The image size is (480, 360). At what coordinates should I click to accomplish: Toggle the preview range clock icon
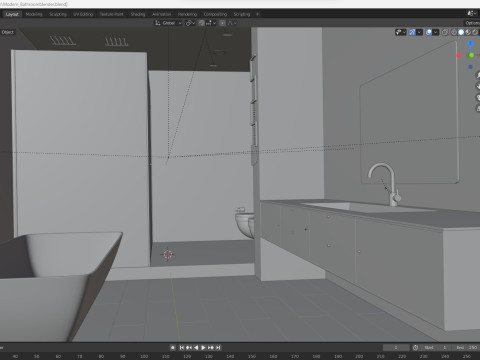[415, 347]
